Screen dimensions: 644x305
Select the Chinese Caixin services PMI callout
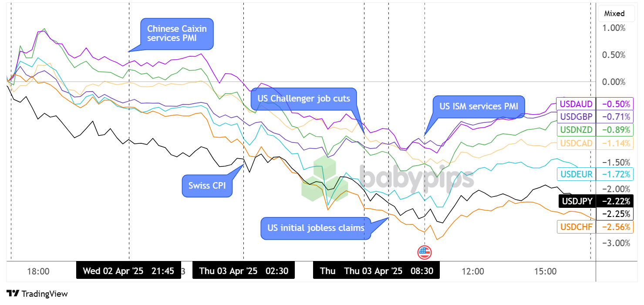pos(177,34)
